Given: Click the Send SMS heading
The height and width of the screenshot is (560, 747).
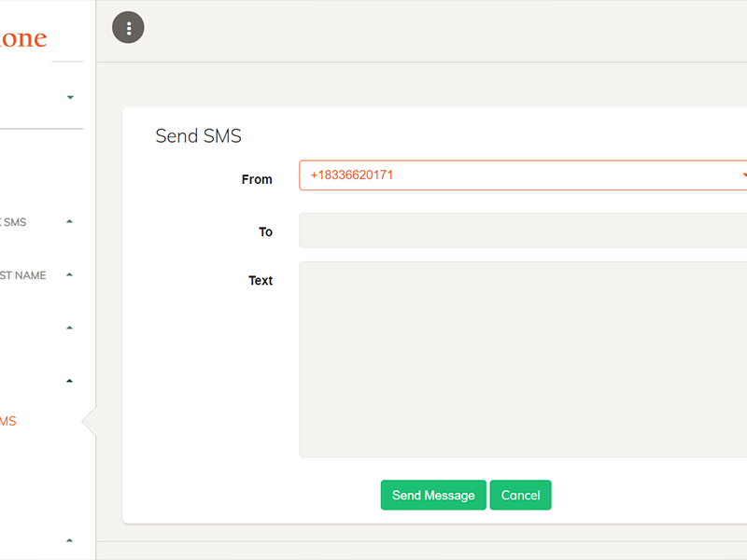Looking at the screenshot, I should 198,136.
